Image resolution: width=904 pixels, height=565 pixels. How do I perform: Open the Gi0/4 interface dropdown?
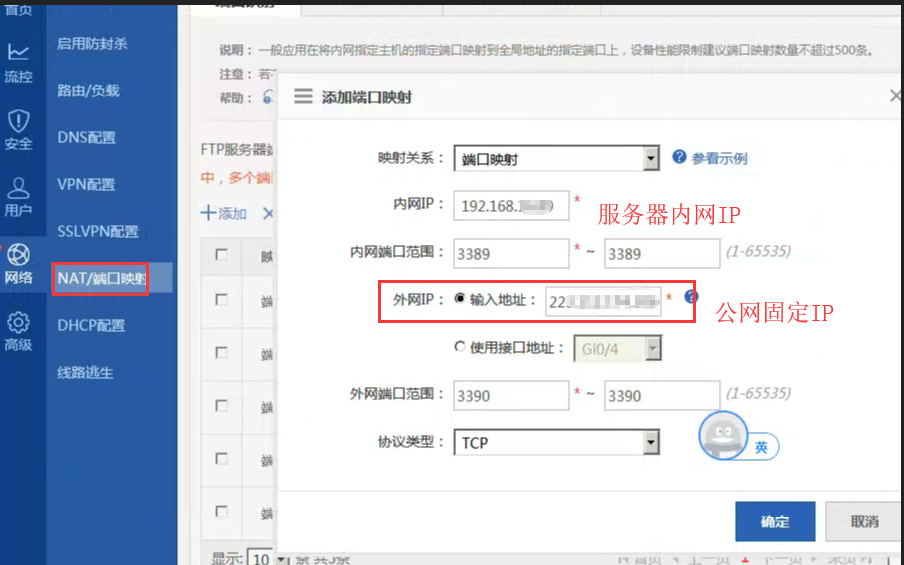pos(652,348)
